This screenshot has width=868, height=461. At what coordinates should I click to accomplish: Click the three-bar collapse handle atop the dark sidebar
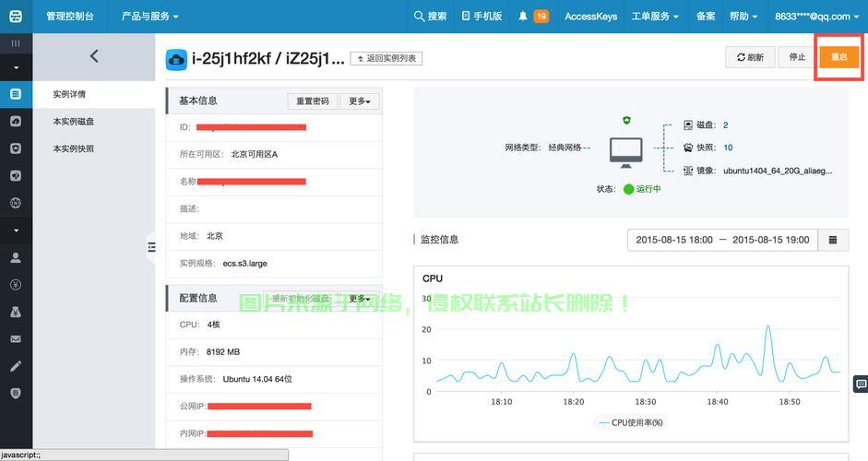point(16,43)
